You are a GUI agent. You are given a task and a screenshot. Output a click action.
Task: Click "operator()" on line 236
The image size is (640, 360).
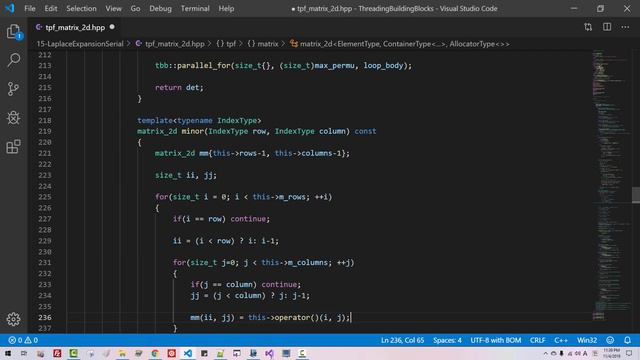297,317
